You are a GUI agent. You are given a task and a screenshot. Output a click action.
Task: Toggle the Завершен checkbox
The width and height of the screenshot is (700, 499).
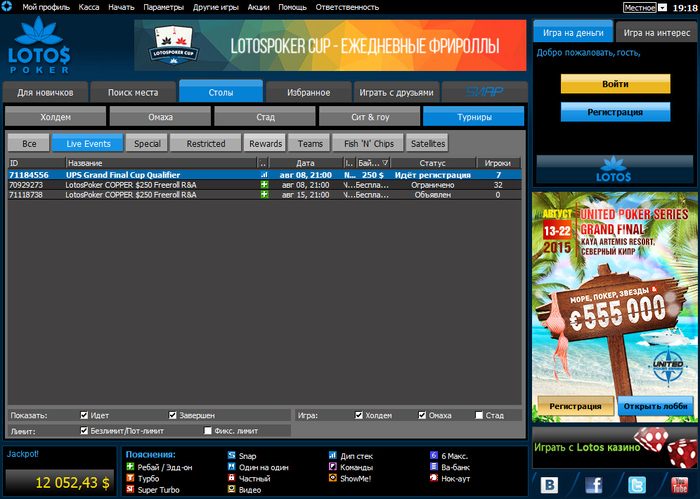pos(172,415)
